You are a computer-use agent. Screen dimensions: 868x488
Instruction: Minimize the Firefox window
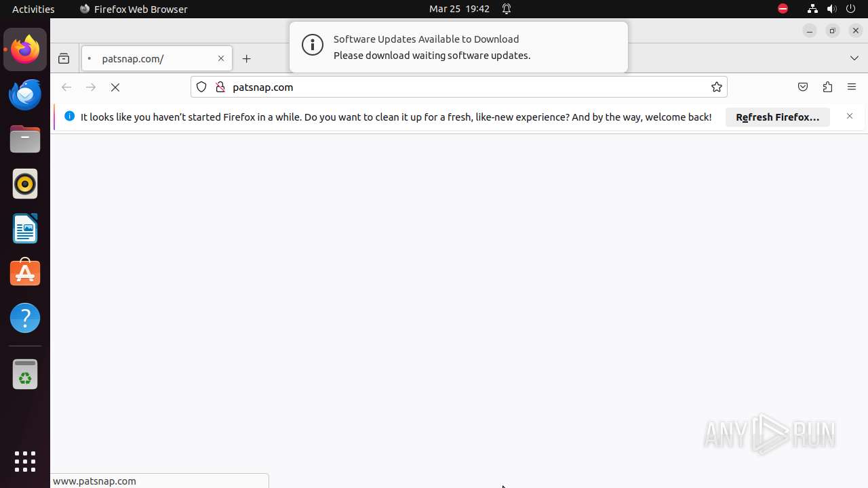coord(810,30)
